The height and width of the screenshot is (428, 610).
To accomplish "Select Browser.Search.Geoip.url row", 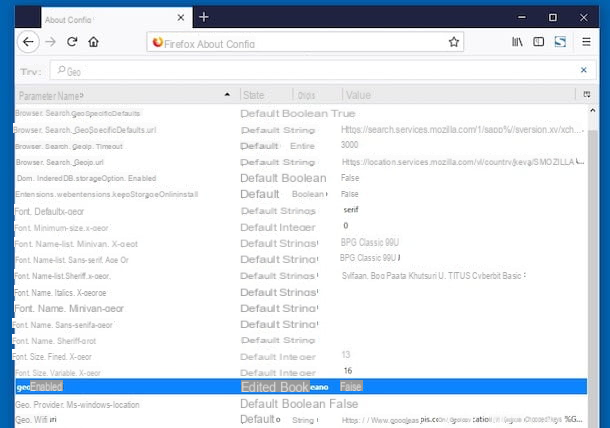I will pyautogui.click(x=301, y=162).
